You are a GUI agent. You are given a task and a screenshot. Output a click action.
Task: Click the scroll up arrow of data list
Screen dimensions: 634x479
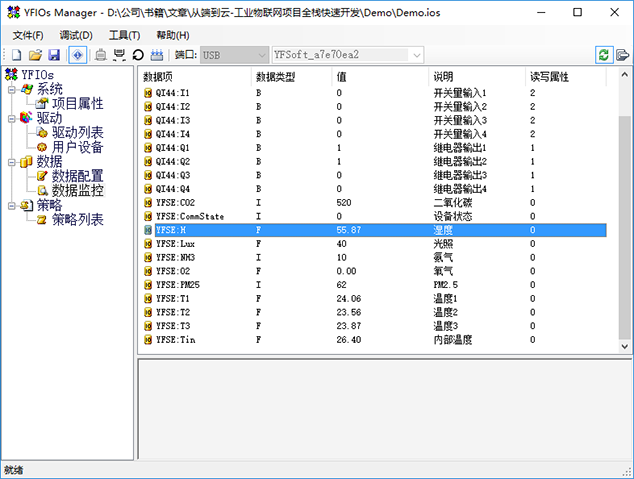click(624, 75)
